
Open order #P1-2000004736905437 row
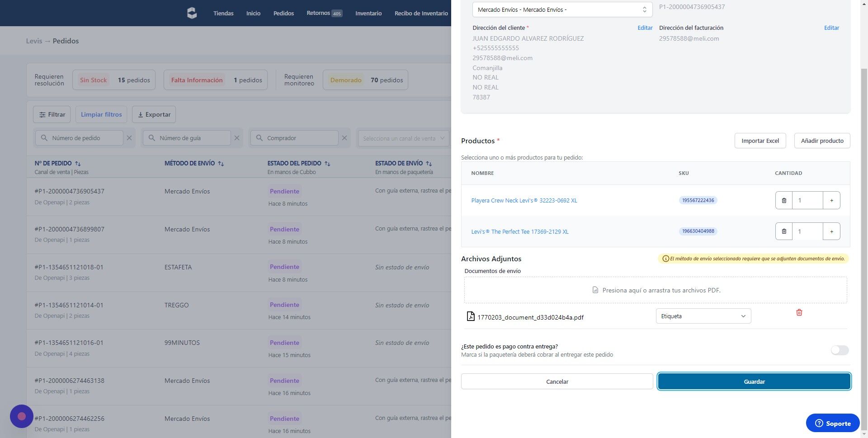click(x=239, y=197)
